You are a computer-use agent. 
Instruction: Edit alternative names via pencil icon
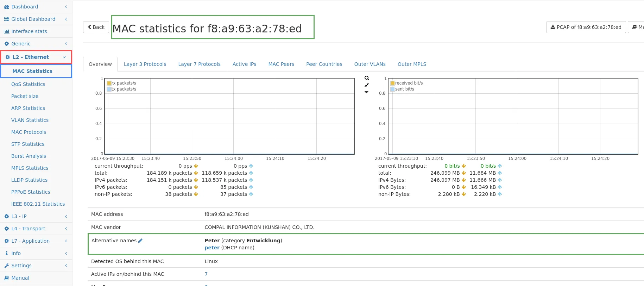140,241
